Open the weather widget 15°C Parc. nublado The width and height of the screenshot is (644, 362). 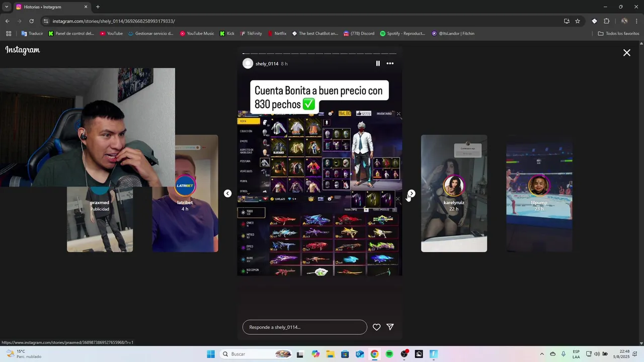pyautogui.click(x=23, y=354)
